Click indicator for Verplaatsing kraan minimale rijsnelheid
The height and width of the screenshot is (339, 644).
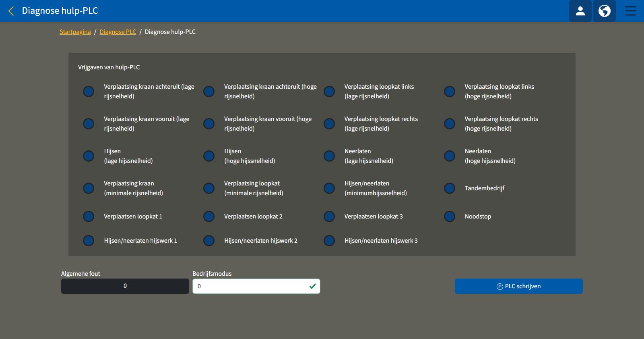point(89,188)
